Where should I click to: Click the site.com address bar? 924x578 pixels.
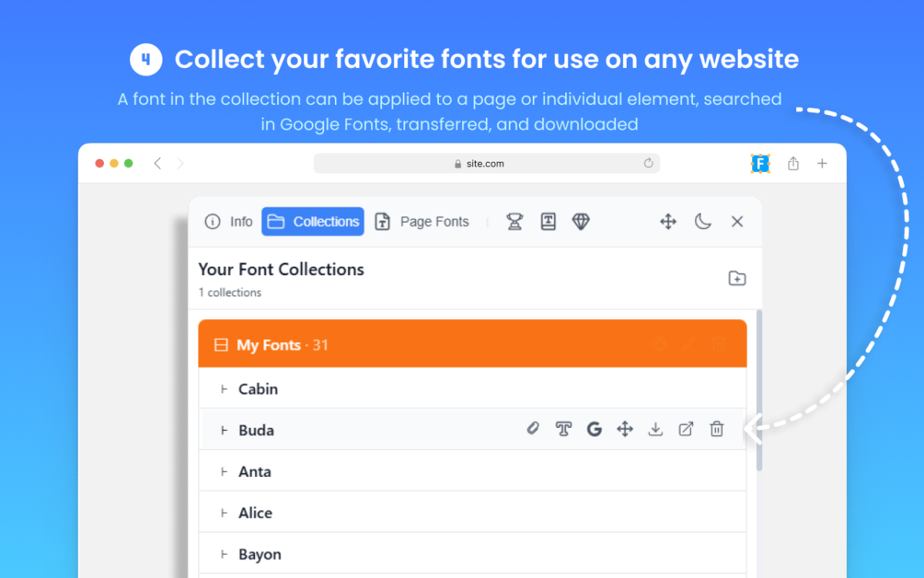pos(486,163)
